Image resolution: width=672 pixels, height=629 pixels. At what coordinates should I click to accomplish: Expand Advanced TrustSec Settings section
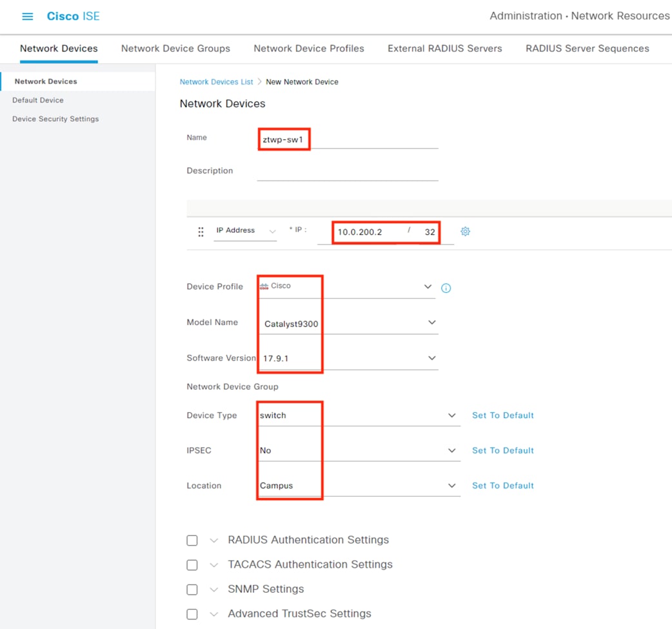click(x=214, y=614)
